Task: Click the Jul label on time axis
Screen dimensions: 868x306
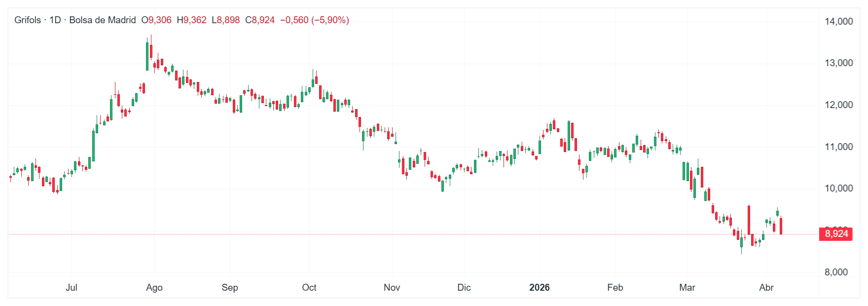Action: [x=72, y=287]
